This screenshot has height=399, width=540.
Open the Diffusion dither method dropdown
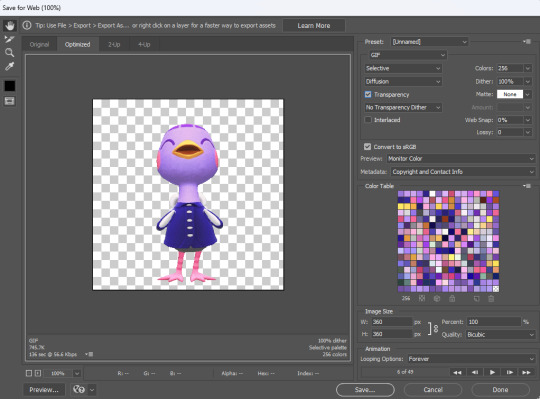(403, 82)
